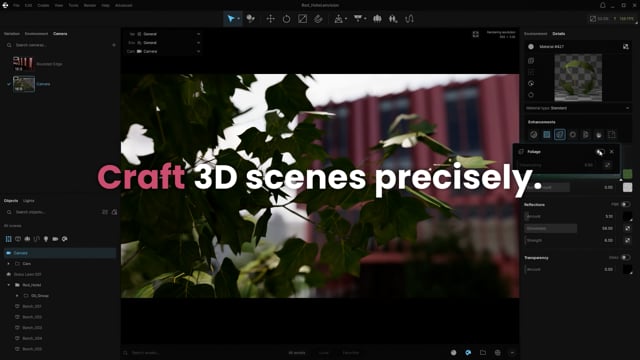This screenshot has width=640, height=360.
Task: Open the Help menu
Action: coord(105,5)
